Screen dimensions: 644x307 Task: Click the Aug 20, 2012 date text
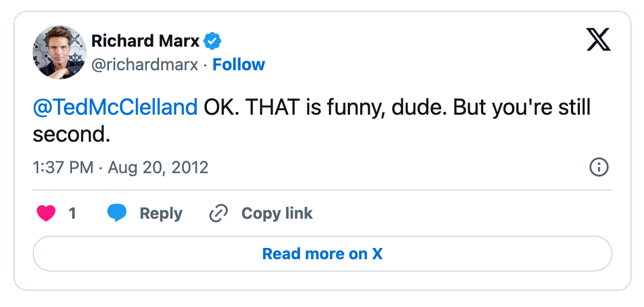158,168
